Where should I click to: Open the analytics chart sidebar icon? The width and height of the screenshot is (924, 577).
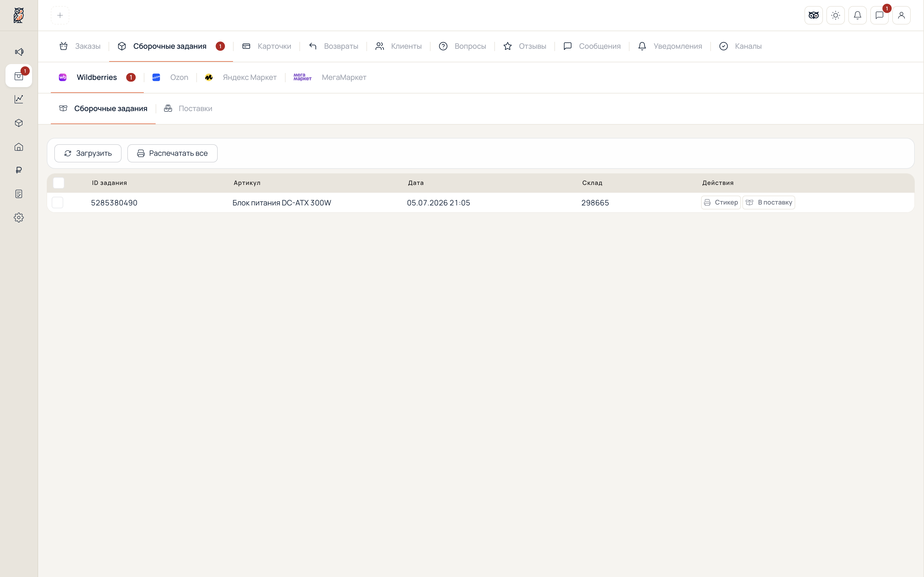tap(19, 99)
